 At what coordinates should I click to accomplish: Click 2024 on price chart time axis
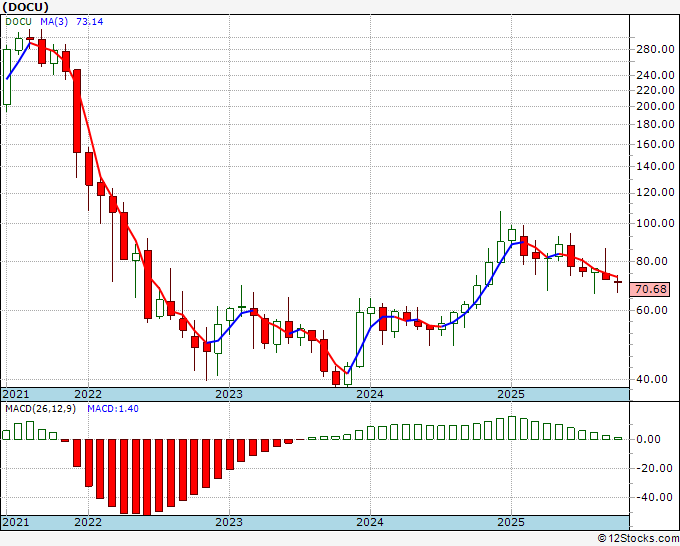(x=370, y=394)
